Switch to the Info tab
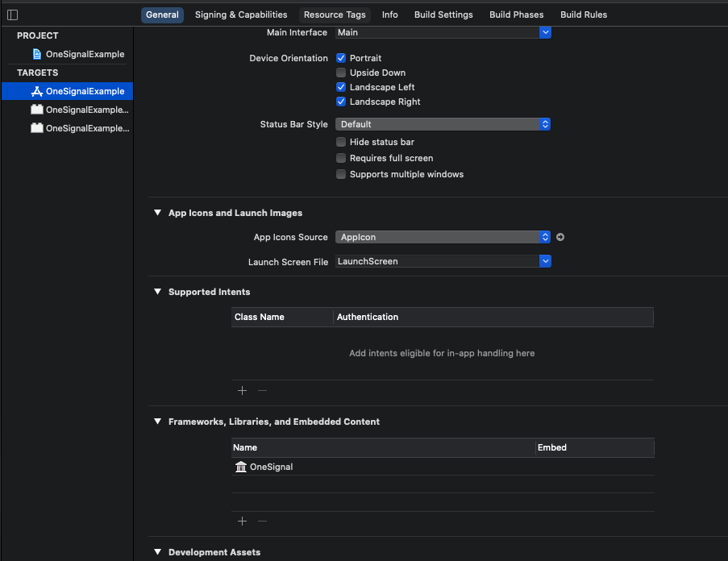Image resolution: width=728 pixels, height=561 pixels. tap(390, 15)
